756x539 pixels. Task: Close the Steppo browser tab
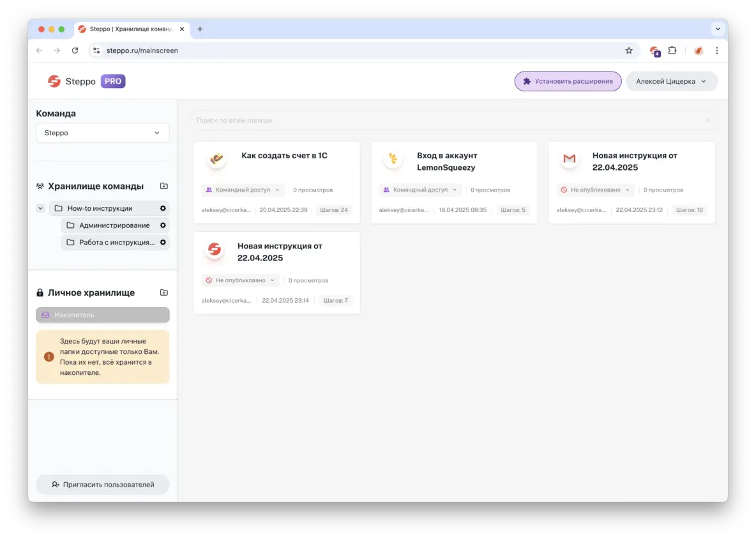tap(182, 29)
